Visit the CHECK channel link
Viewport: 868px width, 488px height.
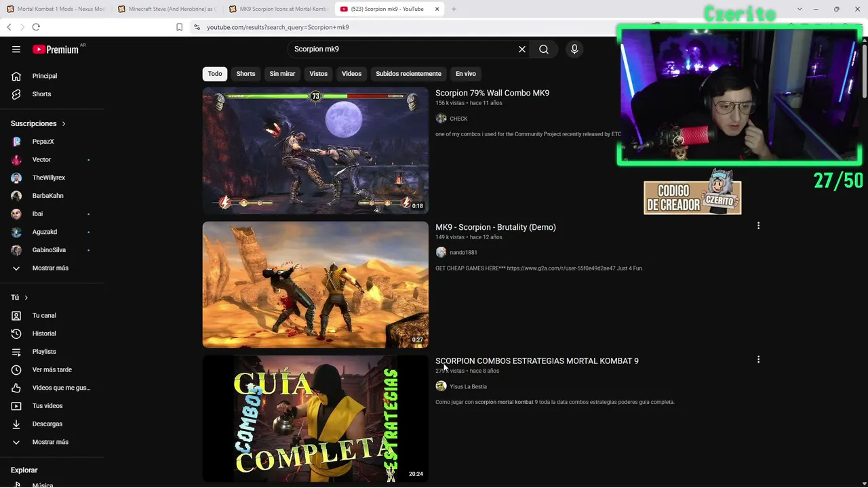(x=458, y=119)
